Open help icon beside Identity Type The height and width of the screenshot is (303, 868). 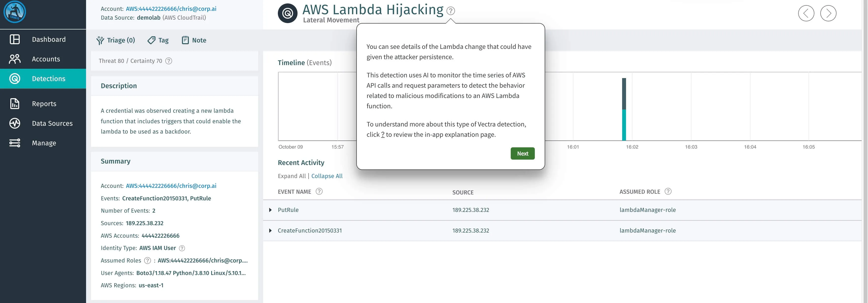click(x=182, y=248)
